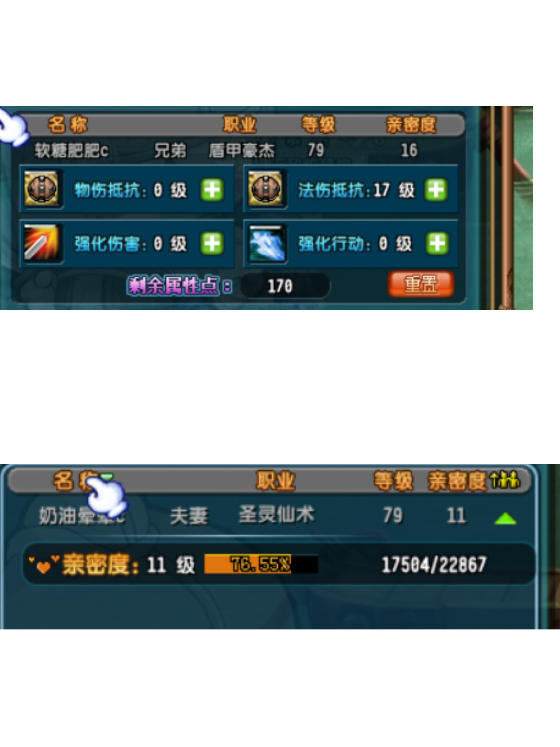Click the 剩余属性点 170 value field
Screen dimensions: 560x747
tap(285, 286)
